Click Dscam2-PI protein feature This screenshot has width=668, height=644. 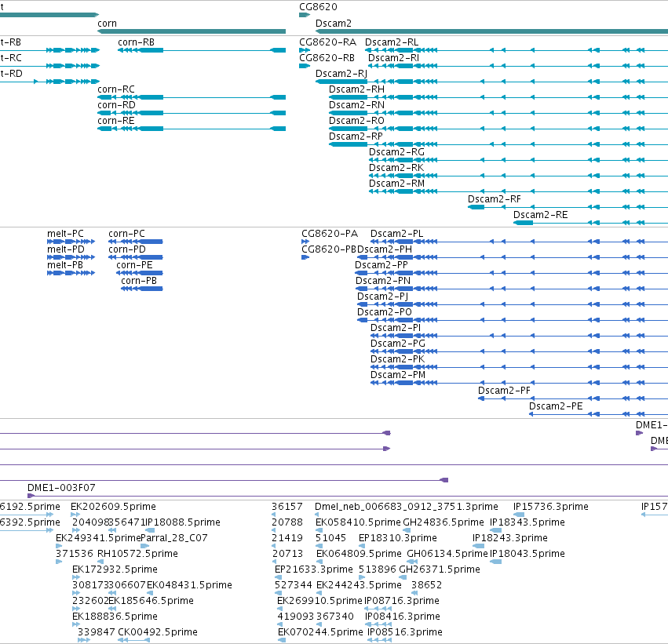click(396, 329)
